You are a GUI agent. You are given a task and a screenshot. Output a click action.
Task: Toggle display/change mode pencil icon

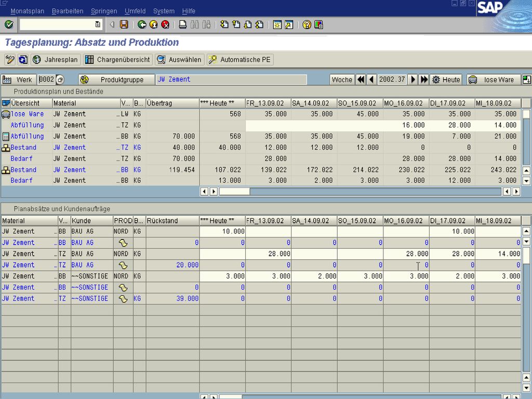(x=9, y=60)
